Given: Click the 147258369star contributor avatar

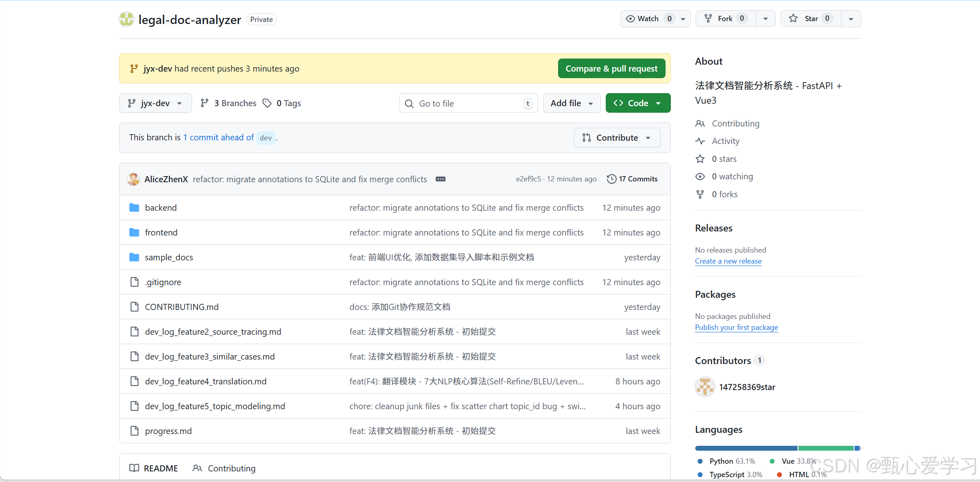Looking at the screenshot, I should [x=705, y=387].
